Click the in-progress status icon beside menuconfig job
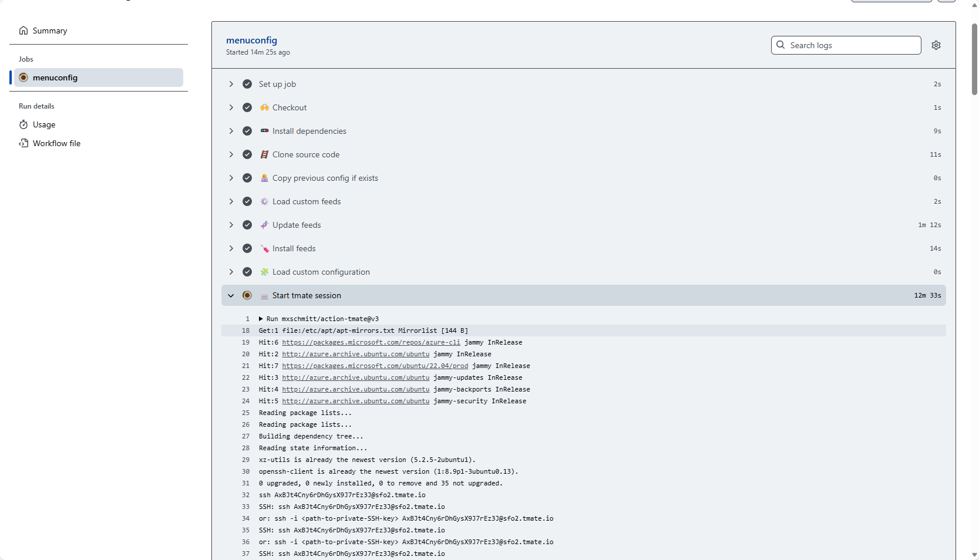The image size is (979, 560). [x=23, y=77]
